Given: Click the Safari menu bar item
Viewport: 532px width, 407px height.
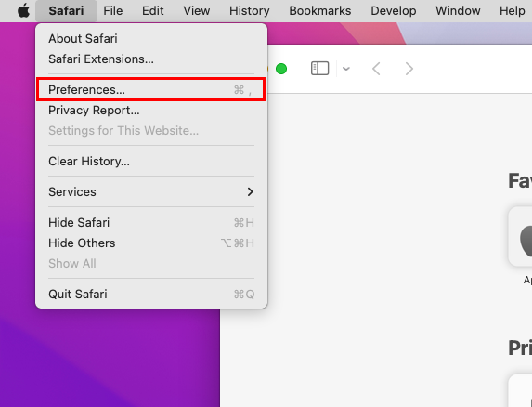Looking at the screenshot, I should tap(66, 11).
